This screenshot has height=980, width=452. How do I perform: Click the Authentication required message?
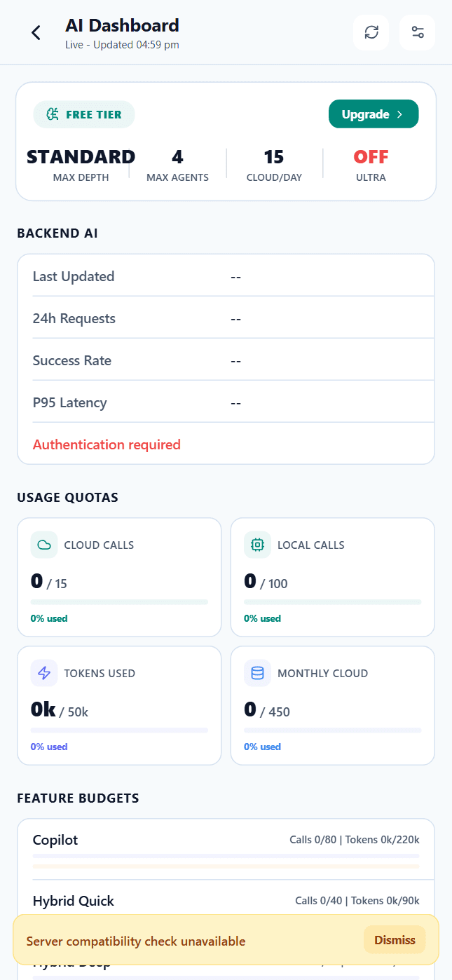click(107, 444)
